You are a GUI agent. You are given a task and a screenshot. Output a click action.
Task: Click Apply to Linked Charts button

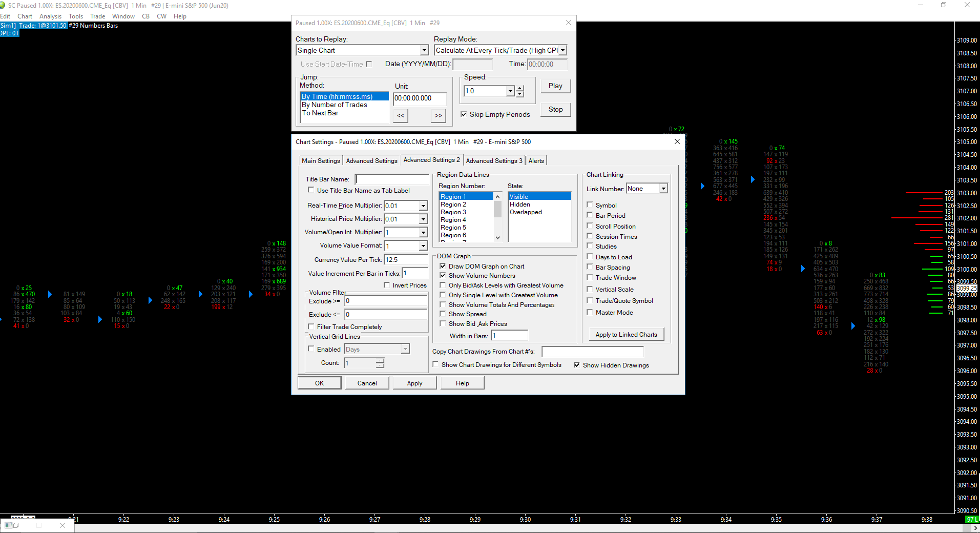pyautogui.click(x=626, y=335)
